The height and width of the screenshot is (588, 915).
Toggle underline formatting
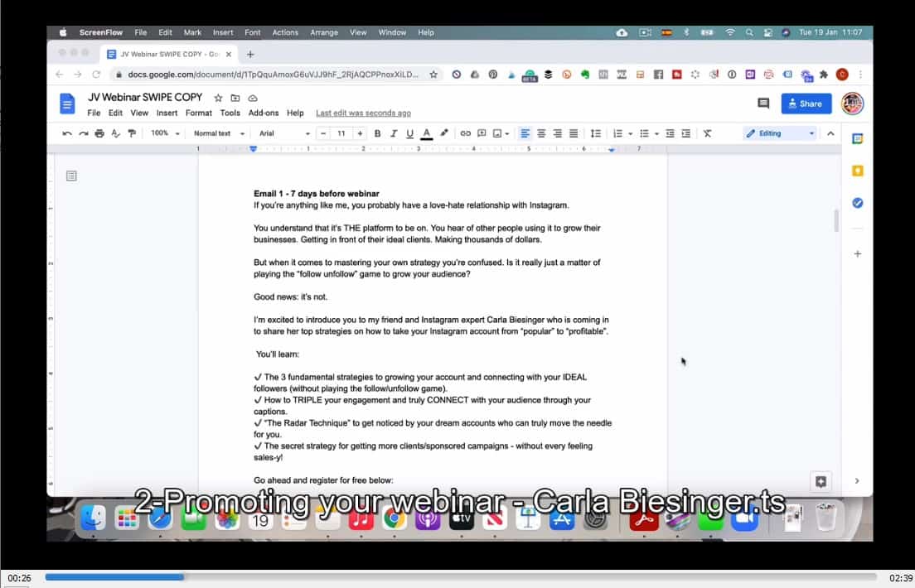(x=409, y=133)
